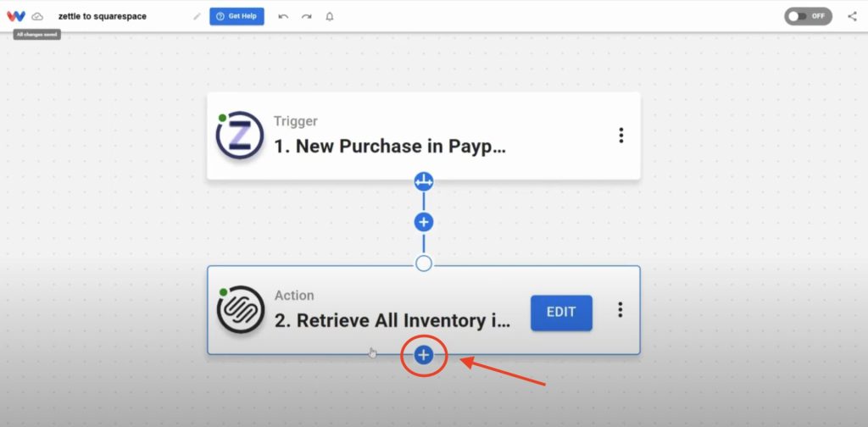Check the cloud save status icon
Screen dimensions: 868x427
(x=37, y=17)
